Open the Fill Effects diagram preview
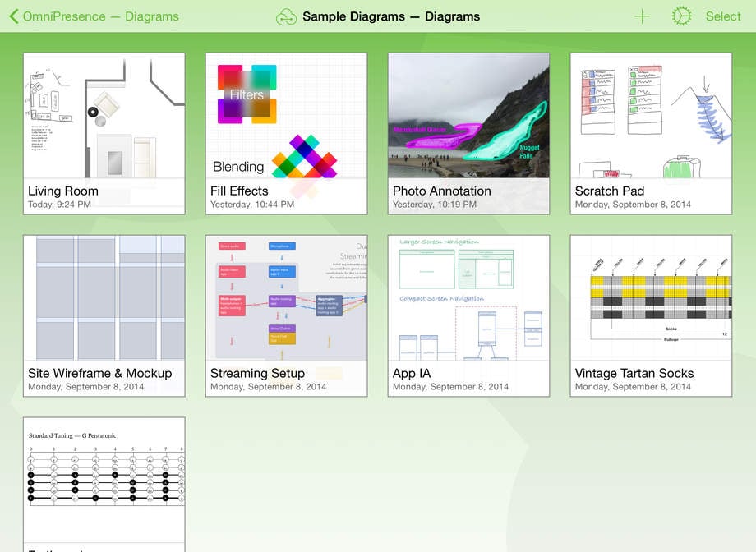 tap(287, 116)
